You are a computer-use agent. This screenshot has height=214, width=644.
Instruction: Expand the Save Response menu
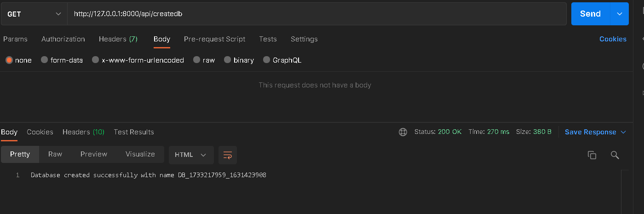pyautogui.click(x=595, y=132)
